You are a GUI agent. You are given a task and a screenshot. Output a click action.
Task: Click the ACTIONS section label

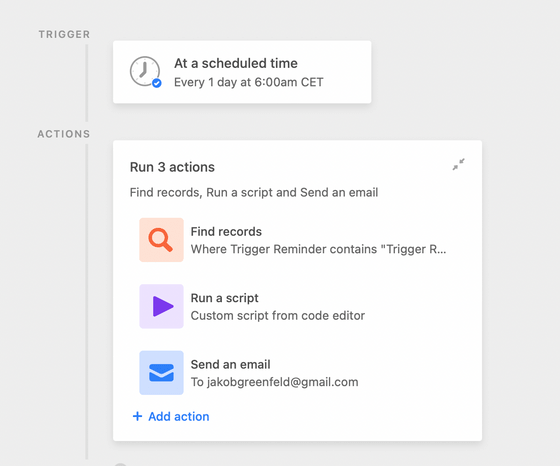pos(64,134)
